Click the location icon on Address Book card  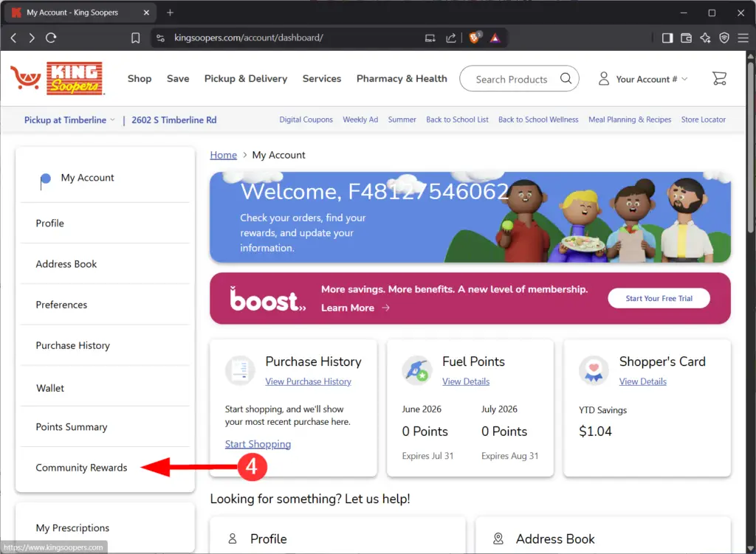coord(498,539)
